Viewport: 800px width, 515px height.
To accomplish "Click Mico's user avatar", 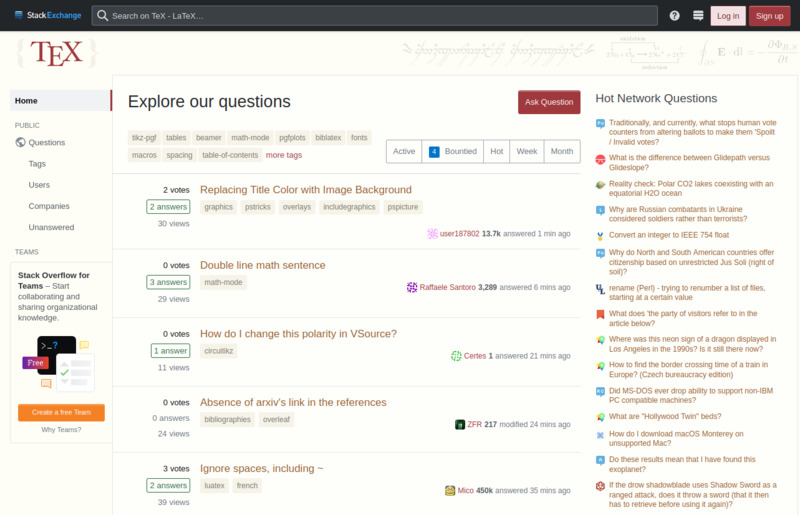I will point(451,491).
